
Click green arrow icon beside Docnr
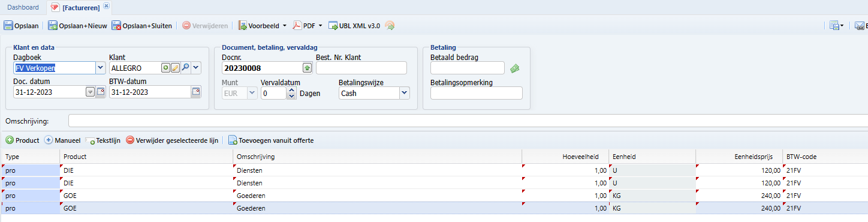pyautogui.click(x=307, y=68)
